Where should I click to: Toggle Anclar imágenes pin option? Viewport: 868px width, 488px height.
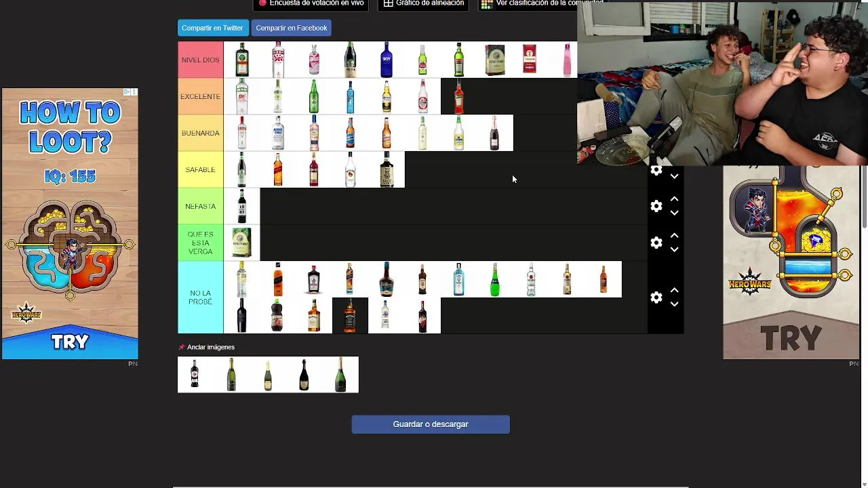point(206,347)
